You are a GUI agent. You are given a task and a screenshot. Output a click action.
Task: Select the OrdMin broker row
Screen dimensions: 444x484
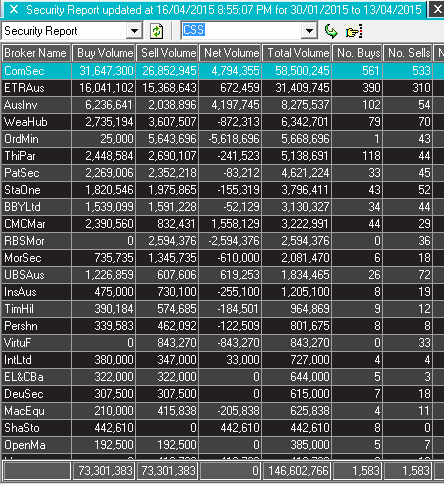[222, 139]
